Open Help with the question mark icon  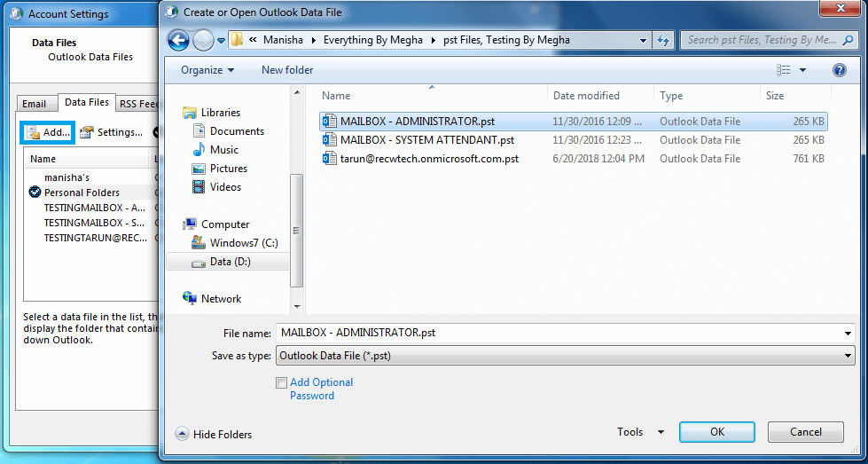840,70
